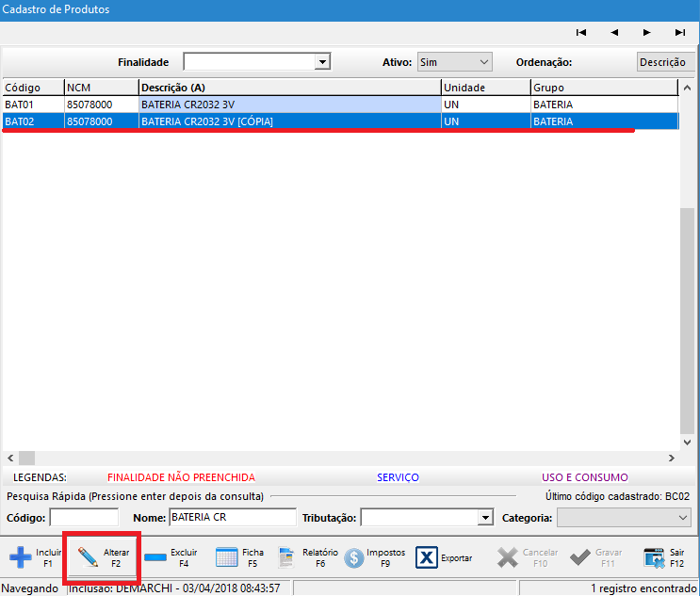Click vertical scrollbar up arrow
Image resolution: width=700 pixels, height=596 pixels.
click(x=688, y=88)
